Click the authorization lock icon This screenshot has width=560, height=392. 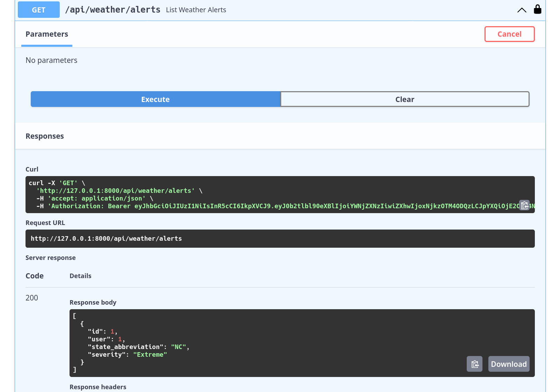pos(537,9)
